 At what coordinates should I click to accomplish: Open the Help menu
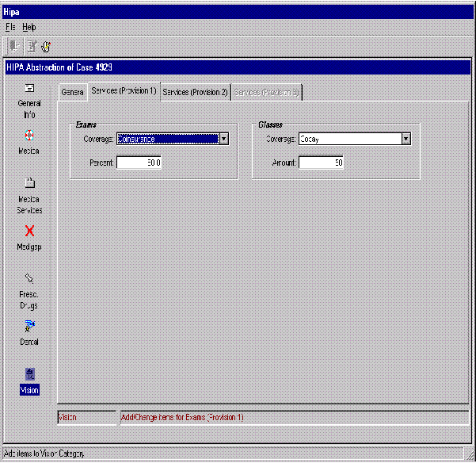29,27
